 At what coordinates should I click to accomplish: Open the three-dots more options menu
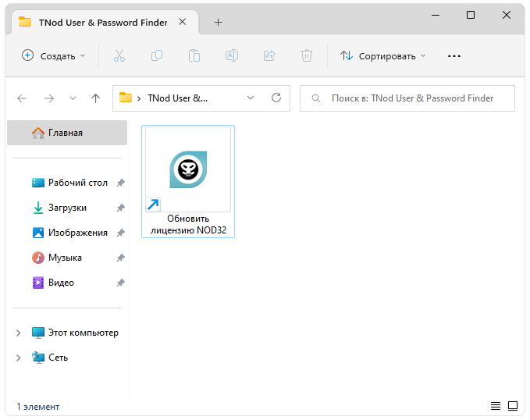[454, 55]
